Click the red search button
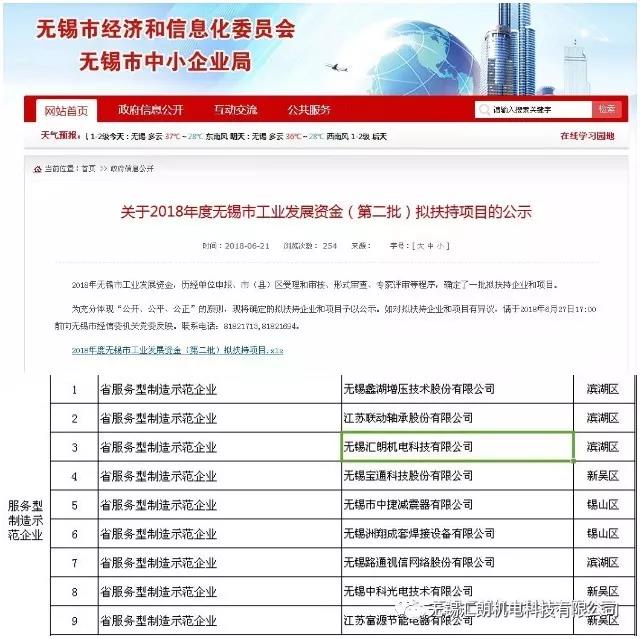This screenshot has width=640, height=639. (x=607, y=109)
